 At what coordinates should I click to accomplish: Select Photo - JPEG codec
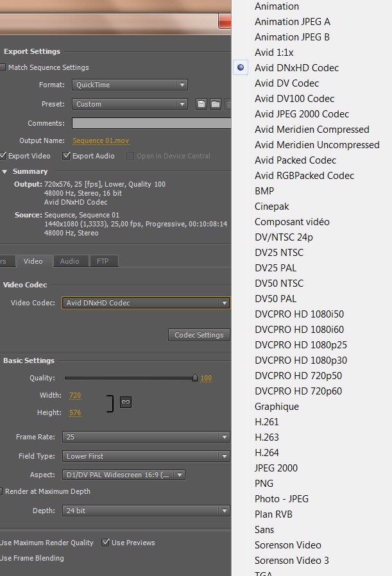point(282,499)
